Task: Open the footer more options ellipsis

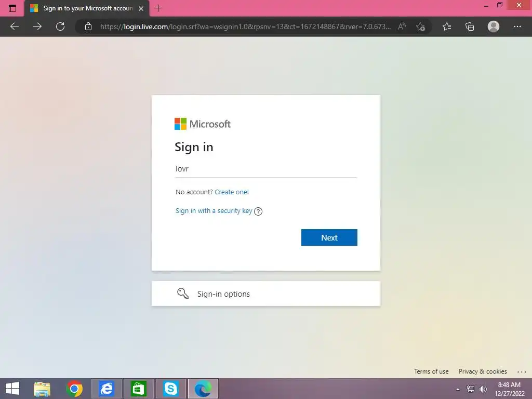Action: (522, 372)
